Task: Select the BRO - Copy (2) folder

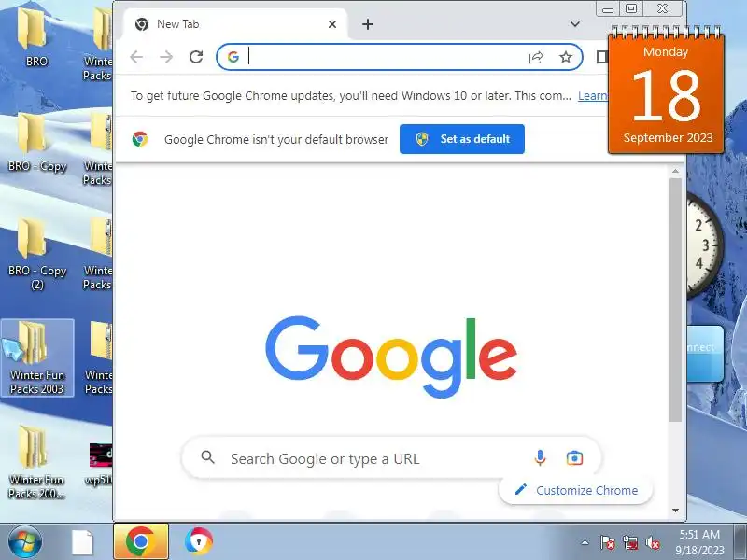Action: pos(36,252)
